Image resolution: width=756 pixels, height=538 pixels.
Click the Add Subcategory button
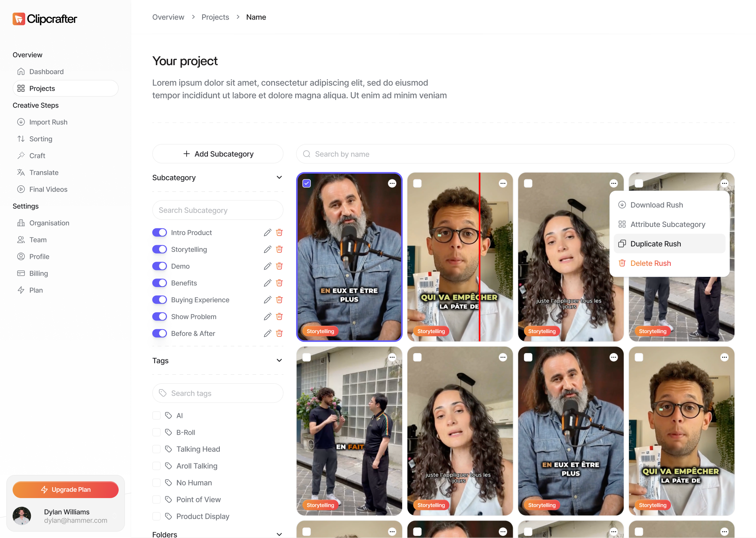tap(218, 154)
